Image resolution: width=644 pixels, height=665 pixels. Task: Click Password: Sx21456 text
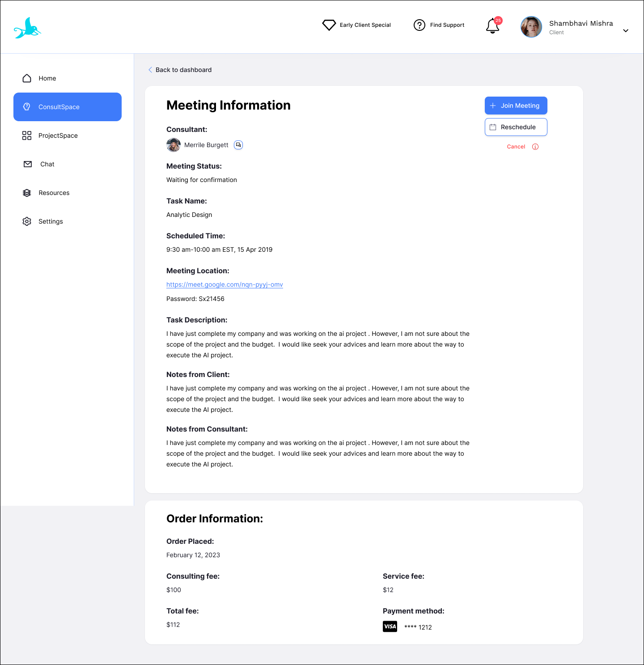(x=195, y=299)
